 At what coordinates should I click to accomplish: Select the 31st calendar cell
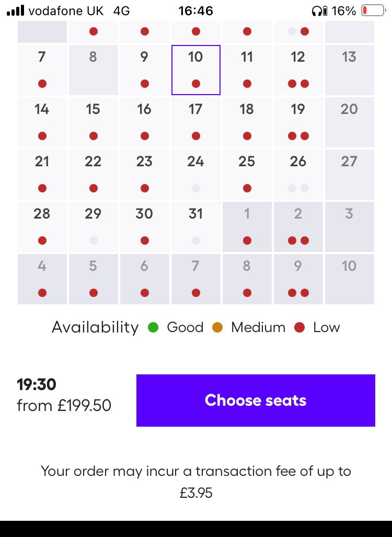tap(196, 227)
